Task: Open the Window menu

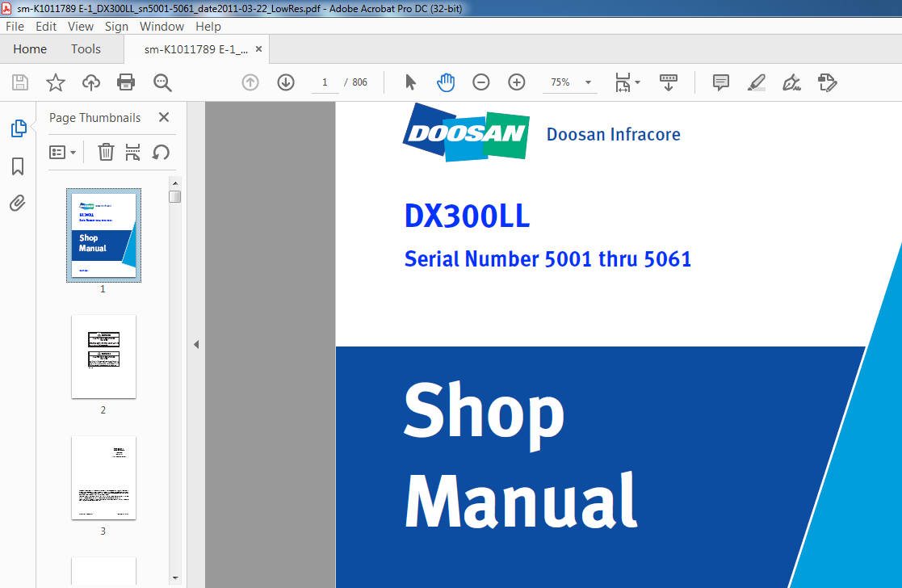Action: coord(162,27)
